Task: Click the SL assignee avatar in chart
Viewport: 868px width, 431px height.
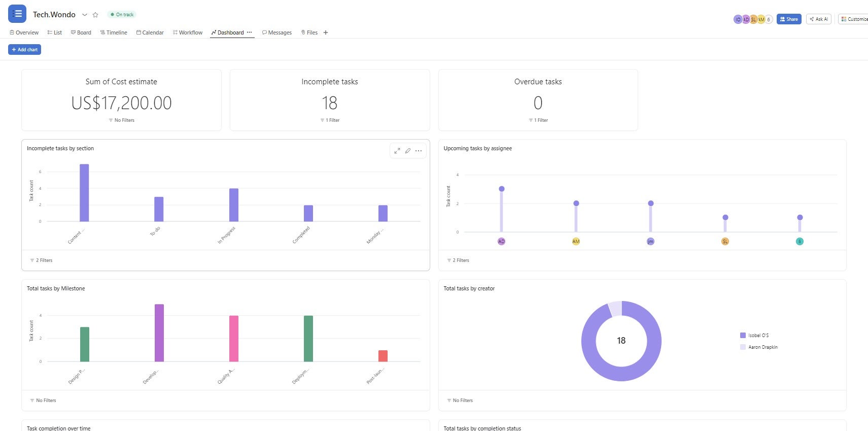Action: [725, 242]
